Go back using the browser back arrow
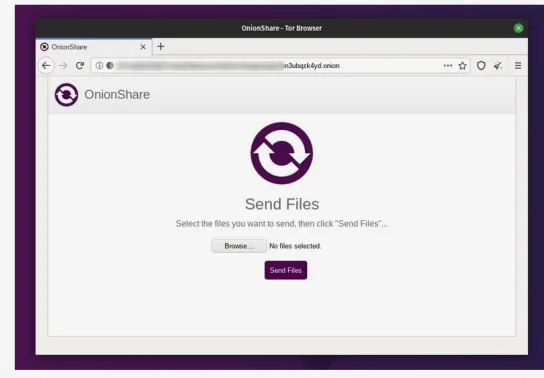Viewport: 544px width, 378px height. [x=46, y=66]
